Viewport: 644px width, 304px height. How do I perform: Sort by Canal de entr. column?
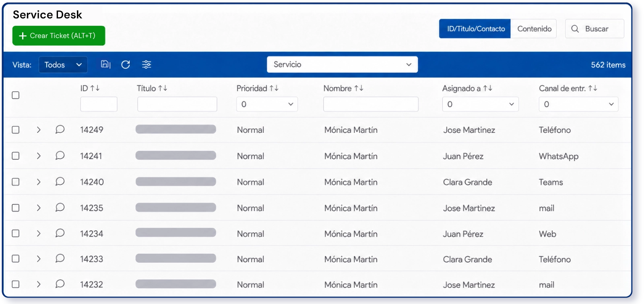point(593,88)
